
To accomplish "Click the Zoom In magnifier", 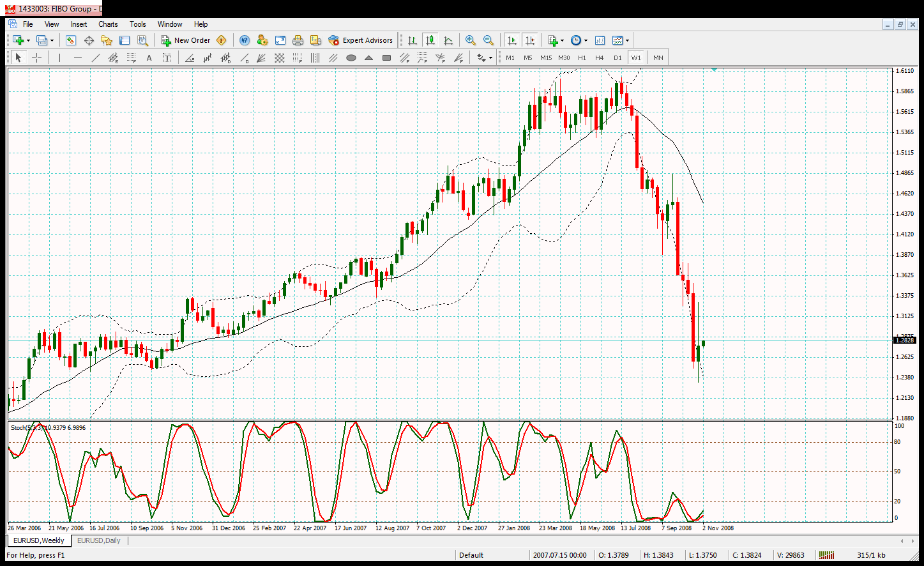I will pyautogui.click(x=471, y=40).
